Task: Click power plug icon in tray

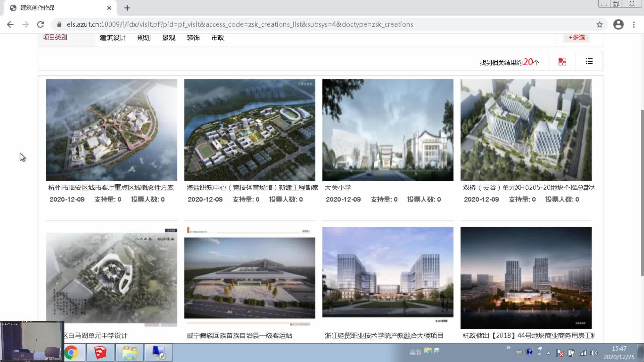Action: [571, 353]
